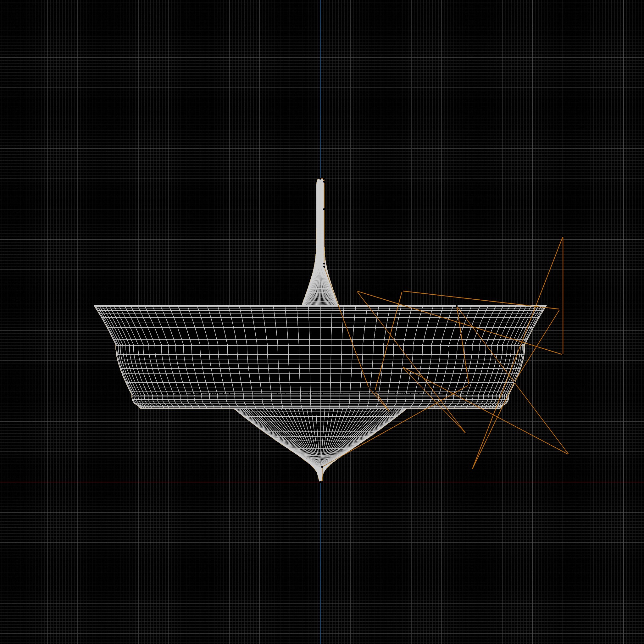Image resolution: width=644 pixels, height=644 pixels.
Task: Select the wireframe top-left rim corner
Action: (x=95, y=306)
